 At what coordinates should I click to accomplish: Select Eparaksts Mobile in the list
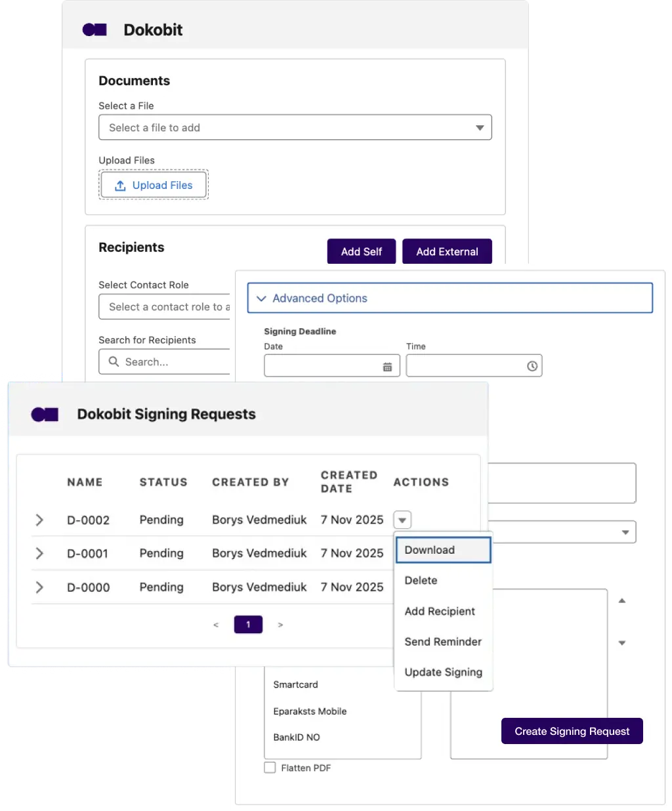pos(310,711)
